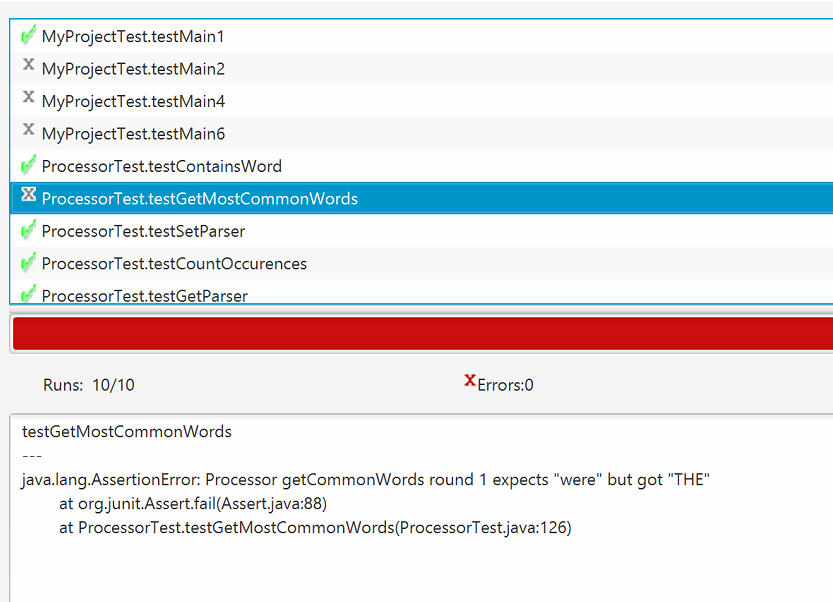Image resolution: width=833 pixels, height=602 pixels.
Task: Click the gray X icon beside MyProjectTest.testMain6
Action: coord(29,130)
